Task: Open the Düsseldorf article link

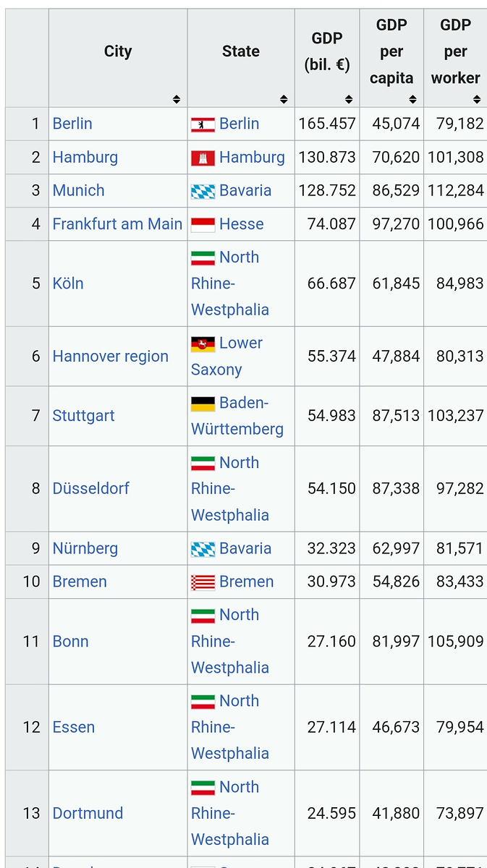Action: point(90,488)
